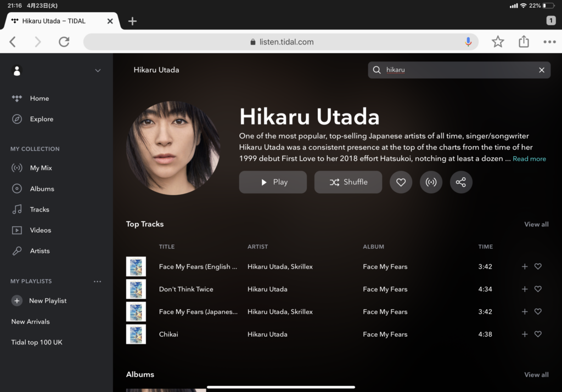
Task: Open Artists in My Collection
Action: click(x=40, y=251)
